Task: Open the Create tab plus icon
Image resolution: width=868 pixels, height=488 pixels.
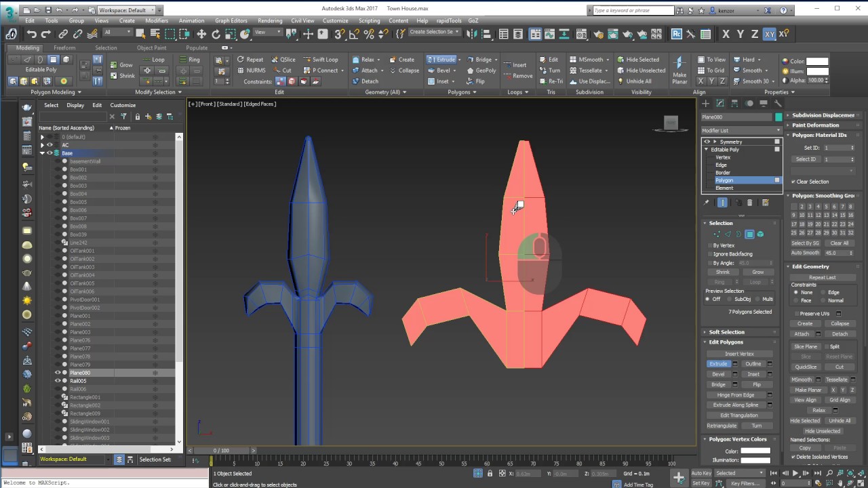Action: tap(705, 104)
